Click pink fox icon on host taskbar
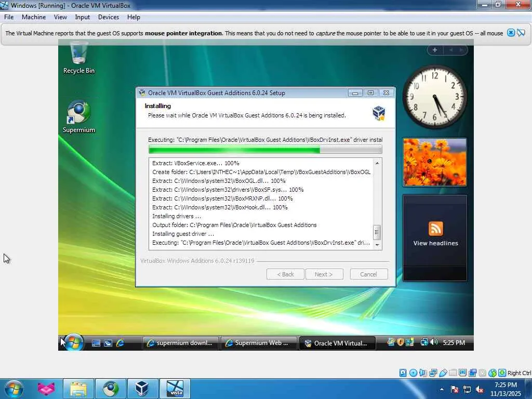Screen dimensions: 532x399 (x=46, y=389)
